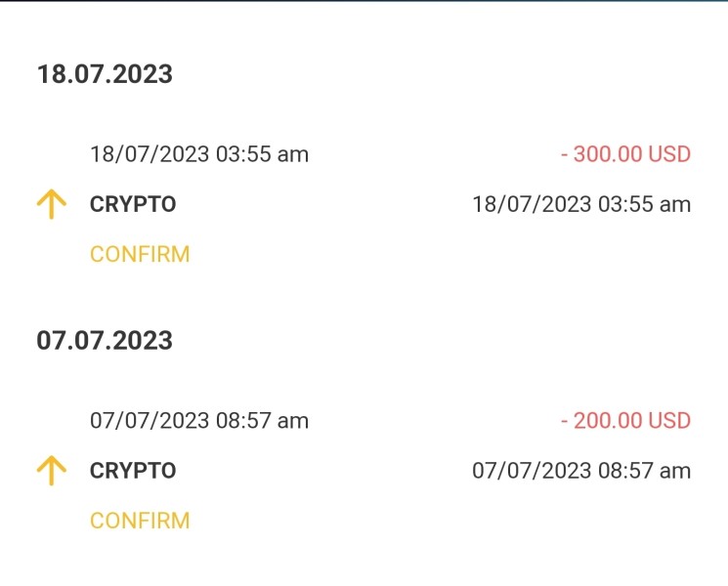This screenshot has height=586, width=728.
Task: Tap the right-aligned 18/07/2023 03:55 am timestamp
Action: (581, 205)
